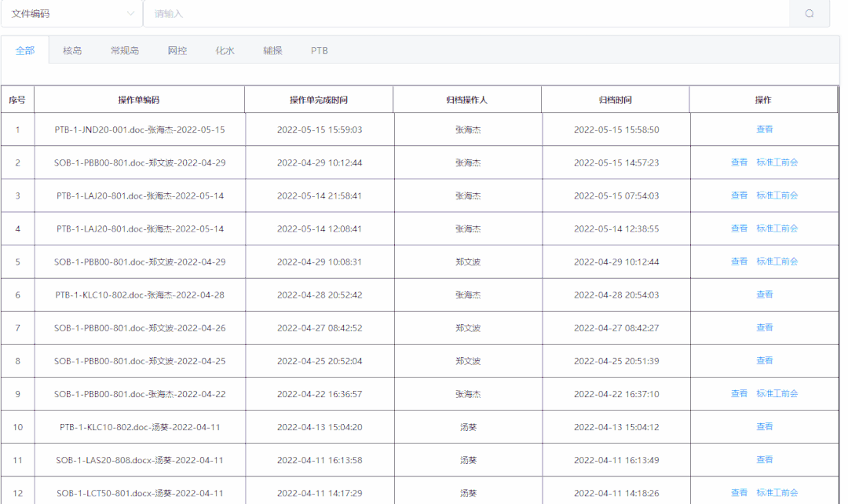Screen dimensions: 848x504
Task: Click 查看 for row 8
Action: [x=764, y=360]
